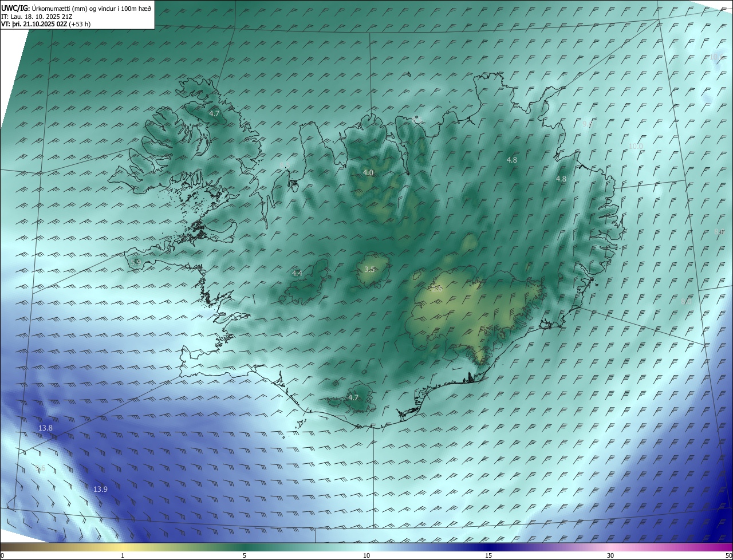Click the 4.4 value label on the map

tap(297, 274)
